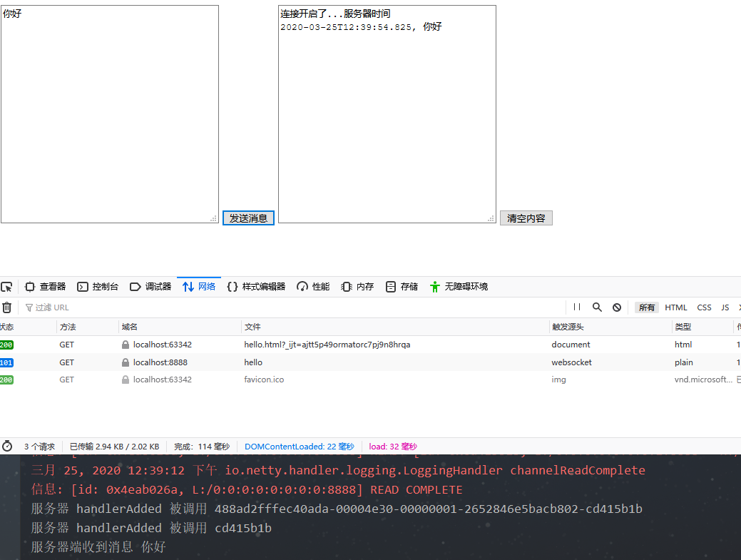This screenshot has height=560, width=741.
Task: Click the lock icon beside localhost:8888
Action: click(126, 362)
